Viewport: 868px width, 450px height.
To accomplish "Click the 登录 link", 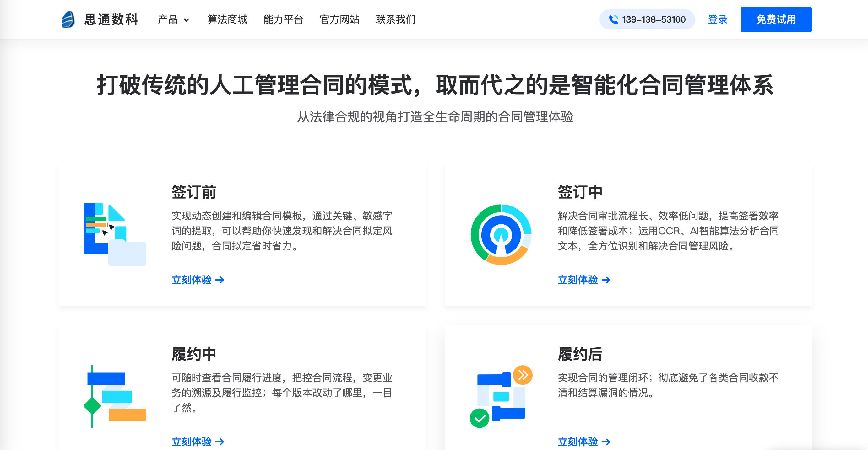I will point(718,19).
